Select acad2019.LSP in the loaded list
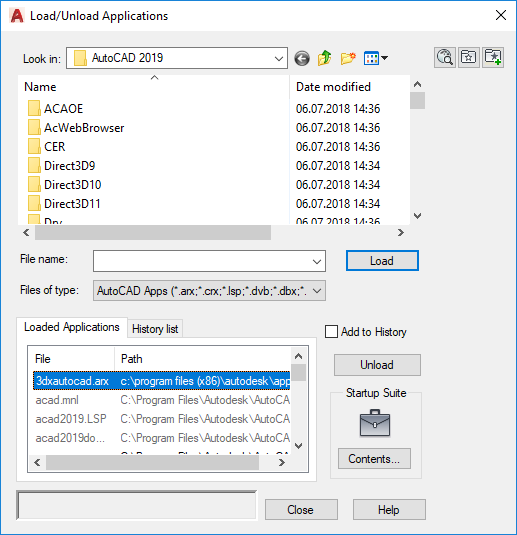The image size is (517, 535). pyautogui.click(x=162, y=419)
